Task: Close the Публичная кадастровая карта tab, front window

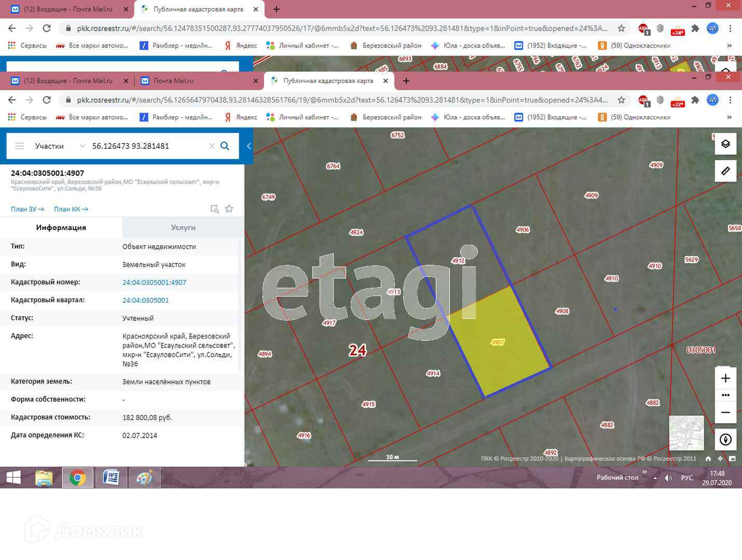Action: click(386, 81)
